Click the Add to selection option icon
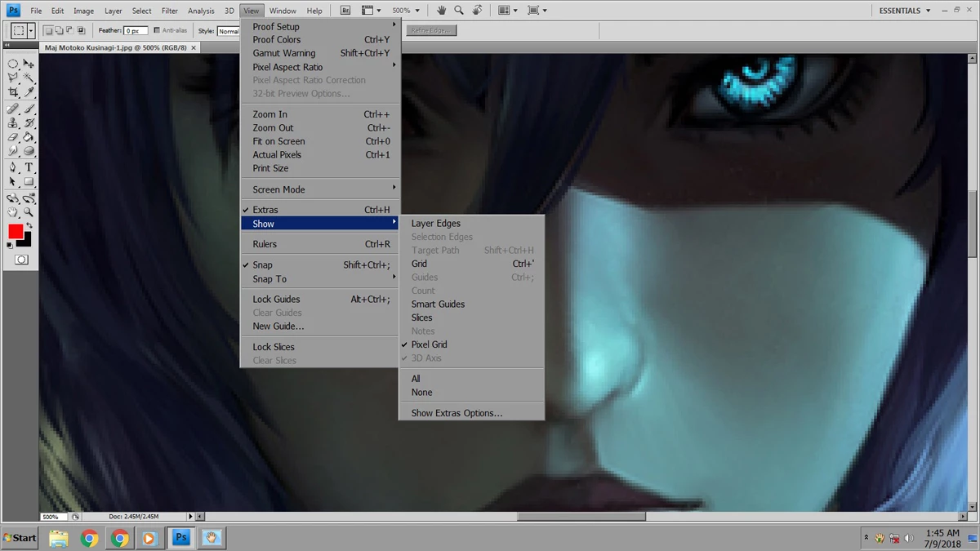 [60, 30]
